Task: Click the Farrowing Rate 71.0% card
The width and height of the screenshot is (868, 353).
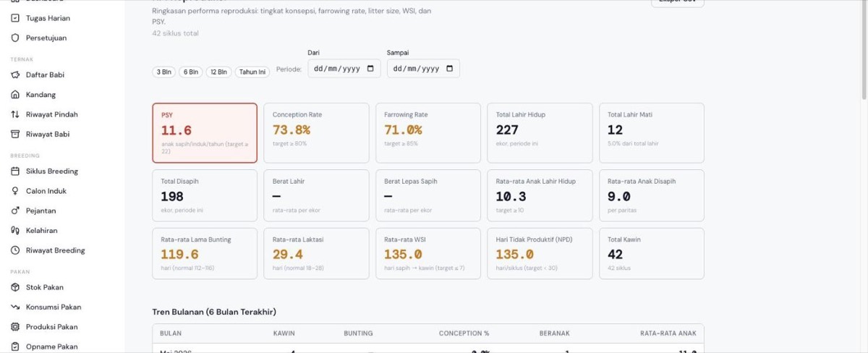Action: point(427,133)
